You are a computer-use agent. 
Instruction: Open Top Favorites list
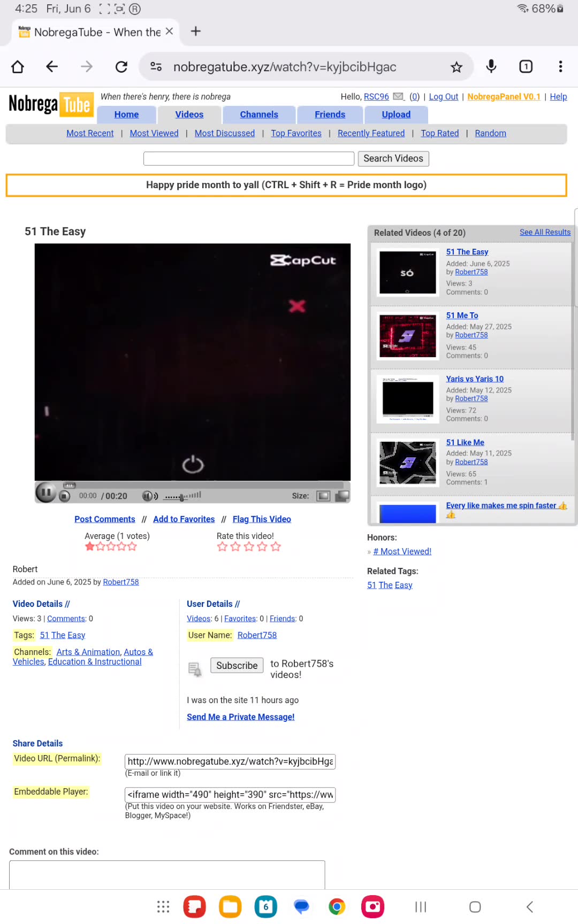click(296, 133)
